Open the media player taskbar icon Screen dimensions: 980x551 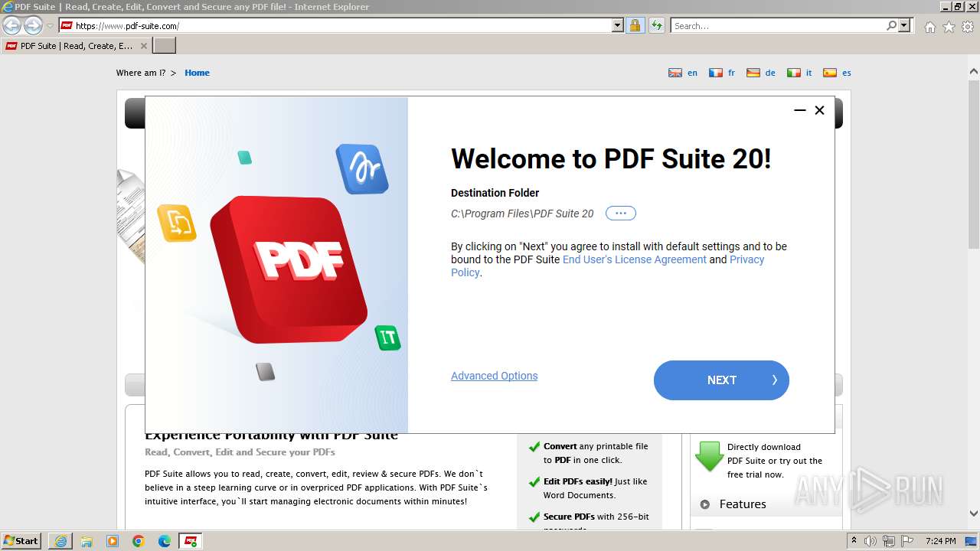click(113, 541)
